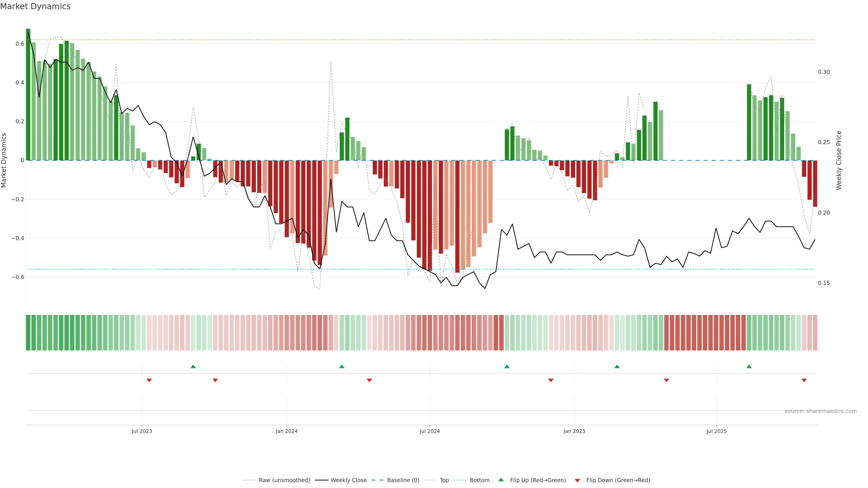Viewport: 868px width, 488px height.
Task: Click the Flip Down marker just after Jul 2023
Action: (149, 380)
